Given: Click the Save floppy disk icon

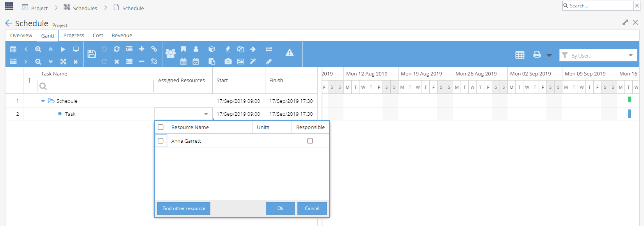Looking at the screenshot, I should tap(91, 54).
